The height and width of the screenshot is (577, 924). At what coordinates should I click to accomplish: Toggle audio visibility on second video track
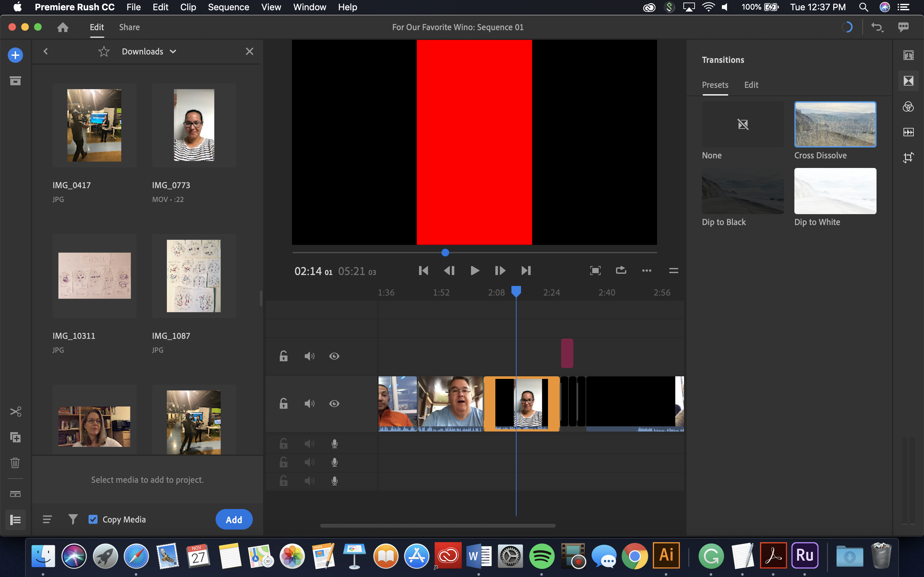[x=309, y=404]
